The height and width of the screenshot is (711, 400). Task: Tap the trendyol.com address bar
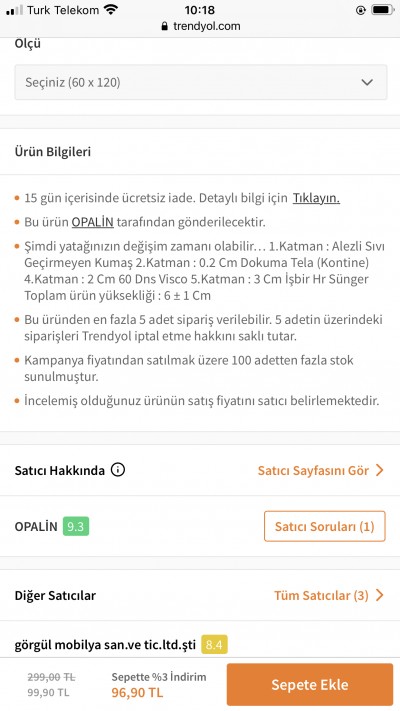pyautogui.click(x=200, y=26)
